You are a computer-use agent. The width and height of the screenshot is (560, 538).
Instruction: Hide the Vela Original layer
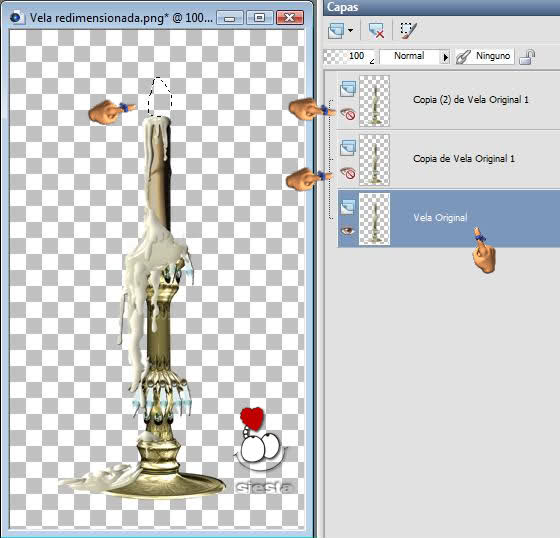point(348,231)
